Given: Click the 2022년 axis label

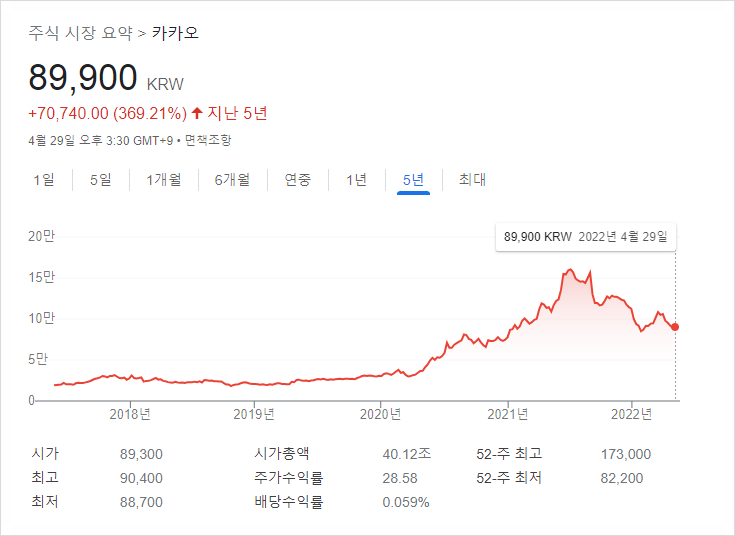Looking at the screenshot, I should 631,414.
